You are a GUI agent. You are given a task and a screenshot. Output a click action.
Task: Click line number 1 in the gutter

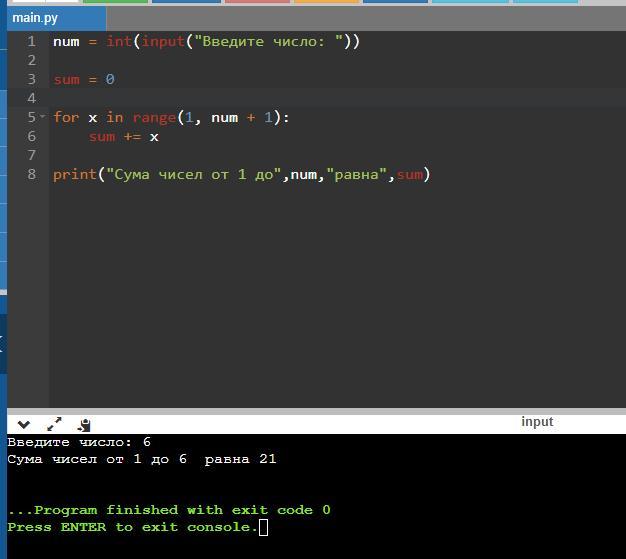pyautogui.click(x=32, y=41)
